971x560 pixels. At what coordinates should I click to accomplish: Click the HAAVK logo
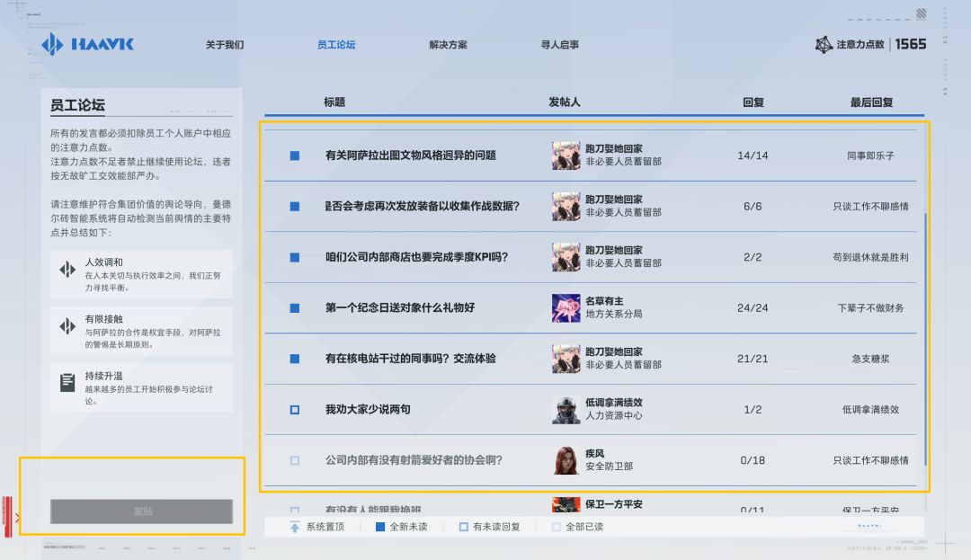pos(87,44)
